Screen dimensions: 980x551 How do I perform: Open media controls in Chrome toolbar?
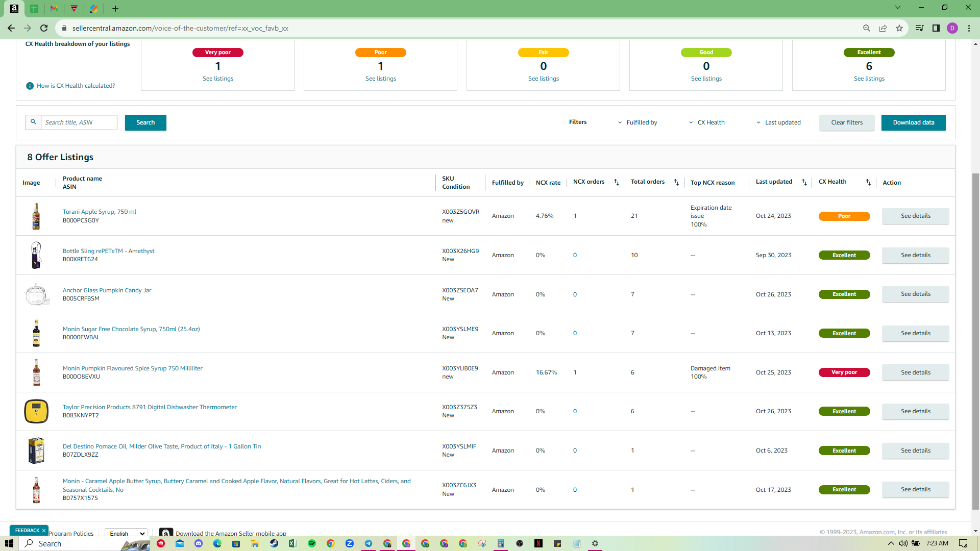click(x=919, y=28)
